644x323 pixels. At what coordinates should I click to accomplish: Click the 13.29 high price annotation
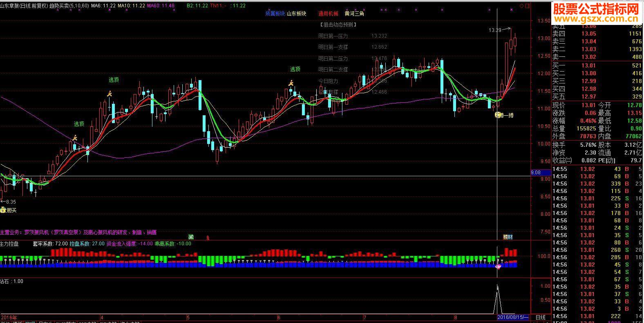[494, 30]
